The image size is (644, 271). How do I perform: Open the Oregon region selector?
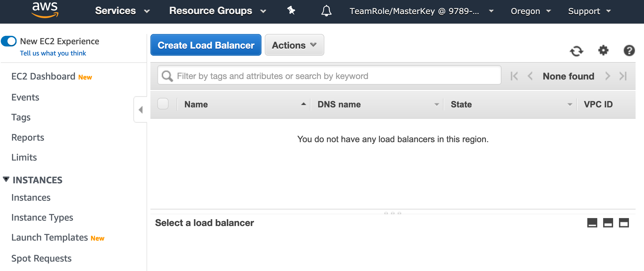point(531,11)
